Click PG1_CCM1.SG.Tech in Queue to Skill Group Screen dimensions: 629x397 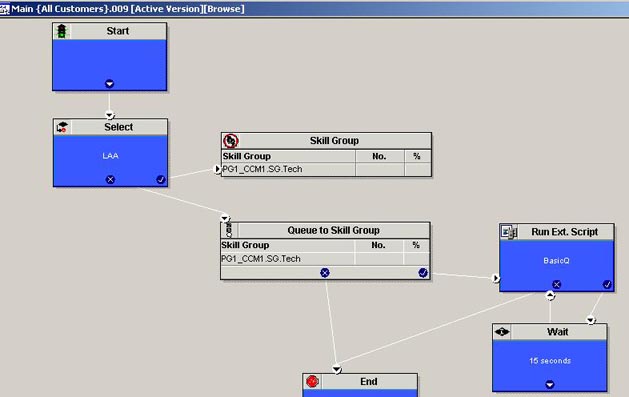(261, 259)
